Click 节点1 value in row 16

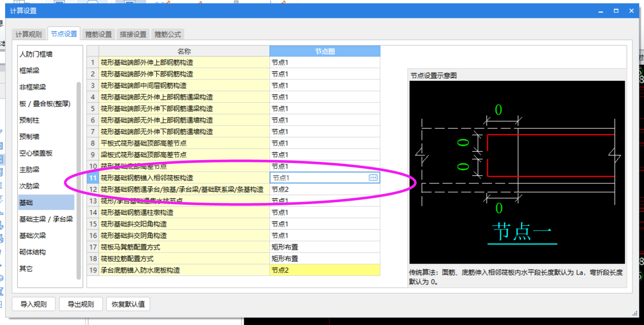tap(325, 236)
